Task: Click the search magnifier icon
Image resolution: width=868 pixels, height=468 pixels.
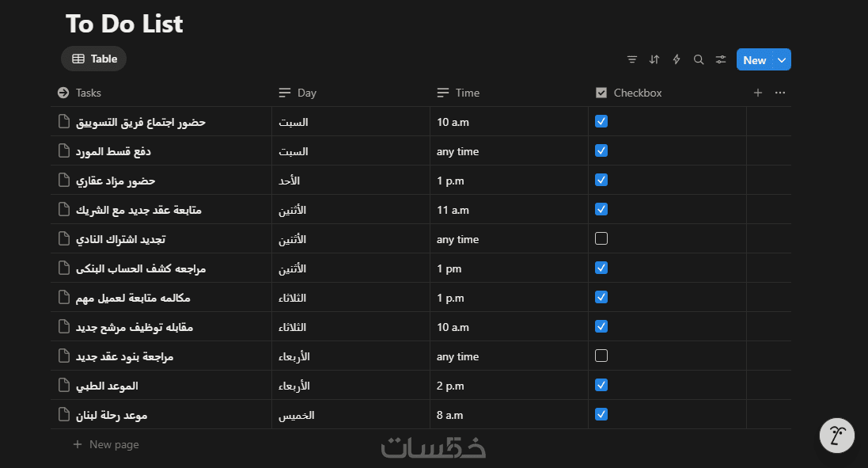Action: (699, 59)
